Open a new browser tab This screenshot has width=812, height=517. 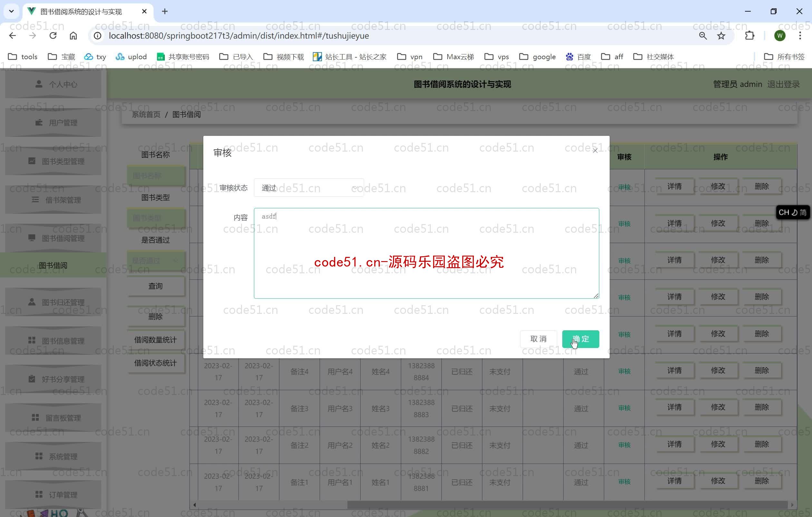pyautogui.click(x=165, y=12)
